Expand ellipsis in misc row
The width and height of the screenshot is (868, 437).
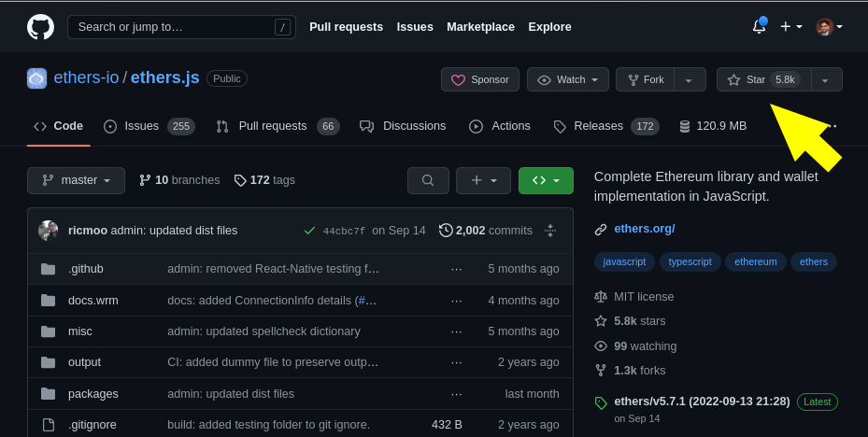pyautogui.click(x=456, y=331)
